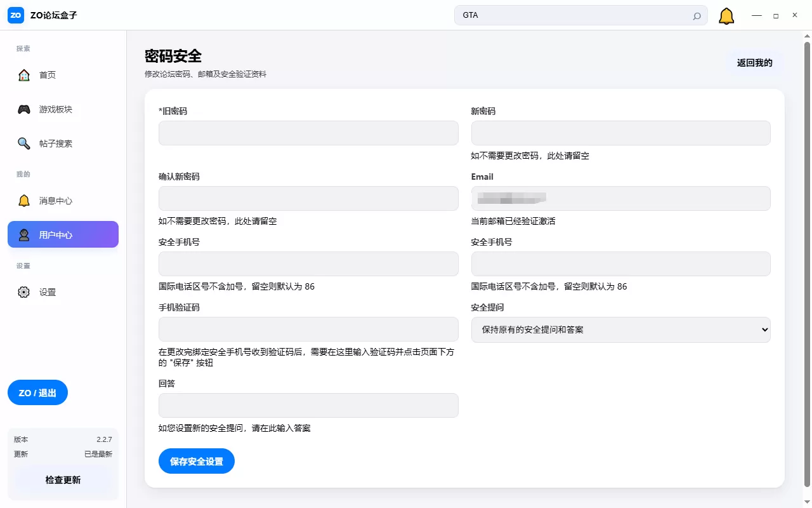Viewport: 812px width, 508px height.
Task: Click the version number 2.2.7
Action: coord(104,439)
